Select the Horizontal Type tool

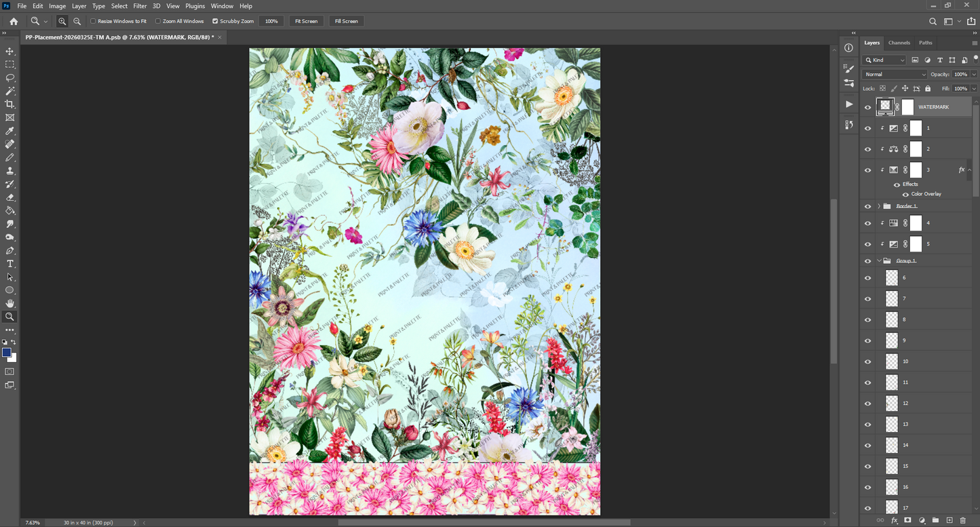pyautogui.click(x=9, y=264)
